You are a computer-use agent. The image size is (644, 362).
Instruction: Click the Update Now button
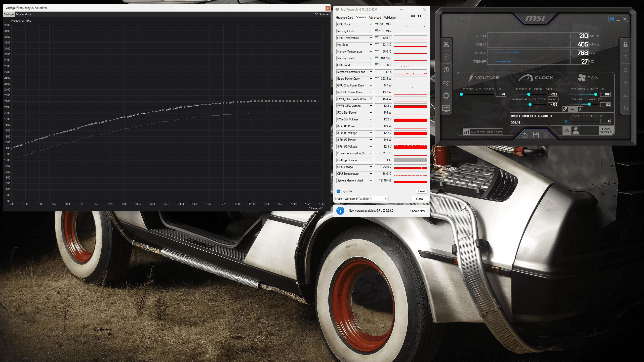[418, 211]
